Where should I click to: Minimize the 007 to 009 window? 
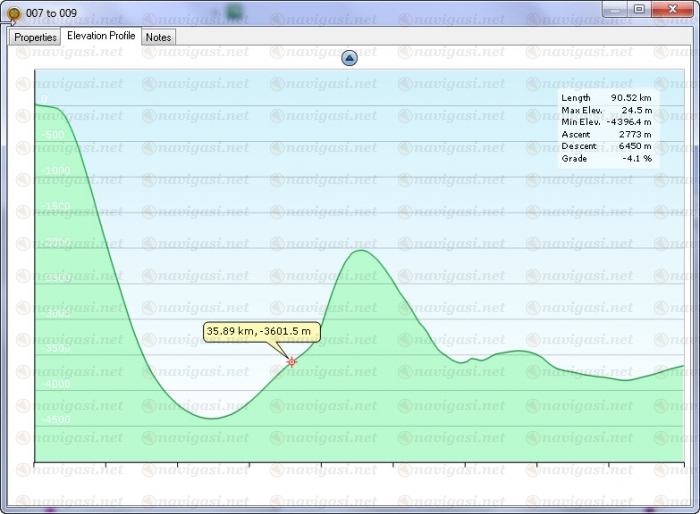614,9
